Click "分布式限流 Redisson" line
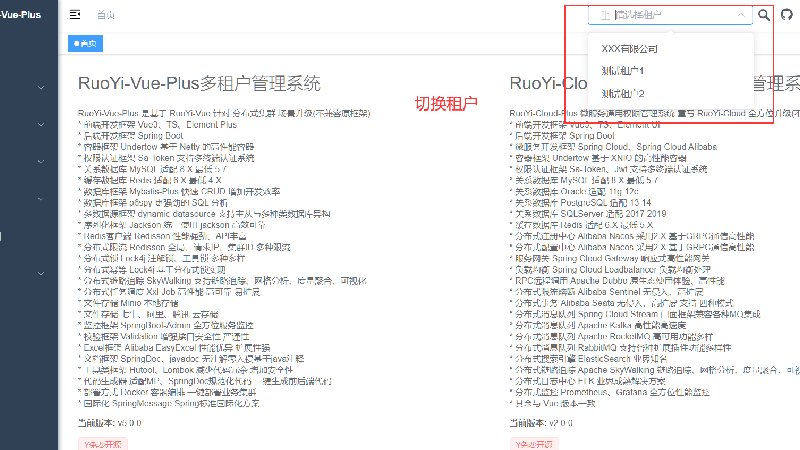The image size is (800, 450). coord(184,247)
